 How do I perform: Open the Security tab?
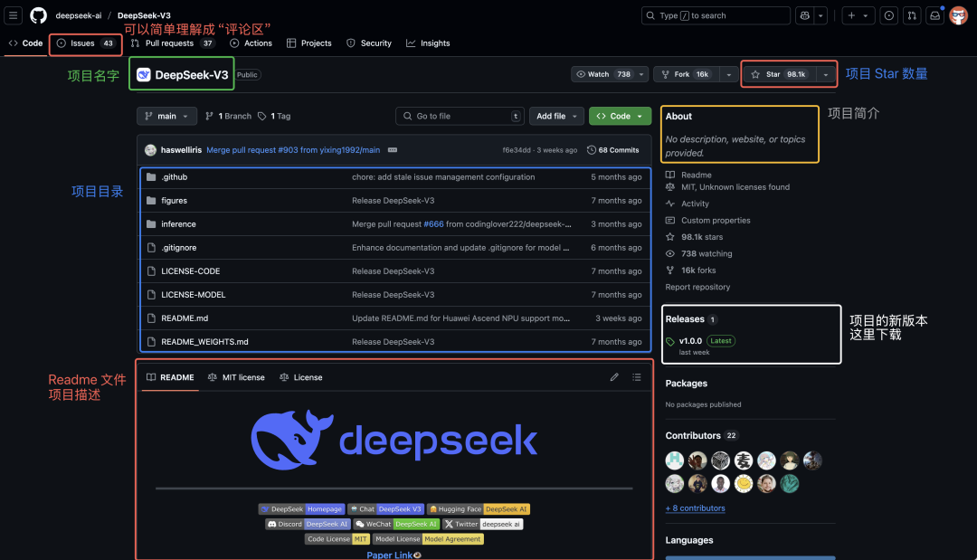(369, 43)
